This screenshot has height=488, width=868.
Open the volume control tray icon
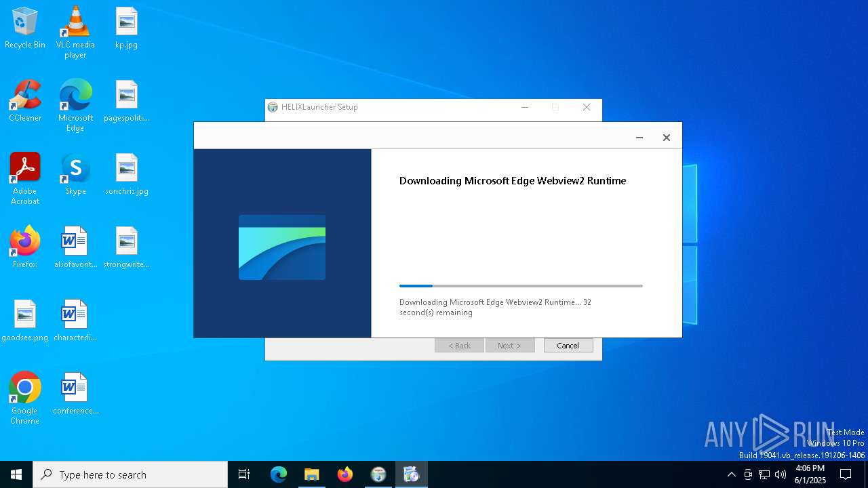coord(781,474)
